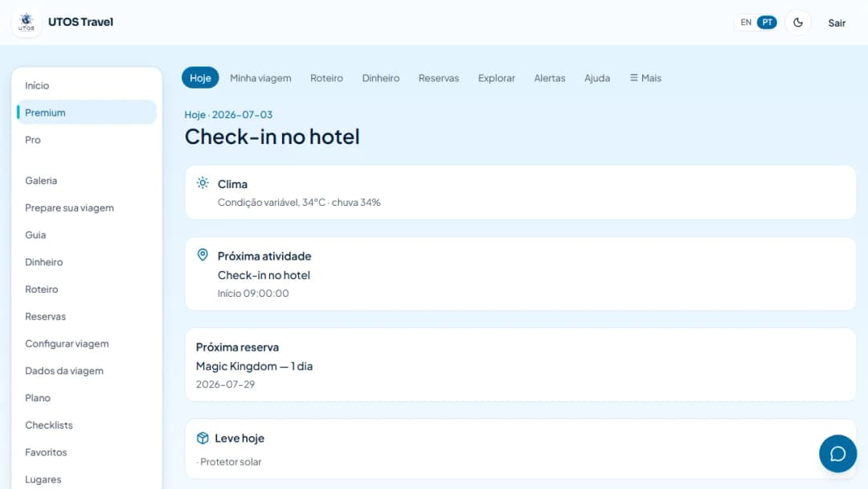Open the chat bubble floating button
The width and height of the screenshot is (868, 489).
point(837,454)
